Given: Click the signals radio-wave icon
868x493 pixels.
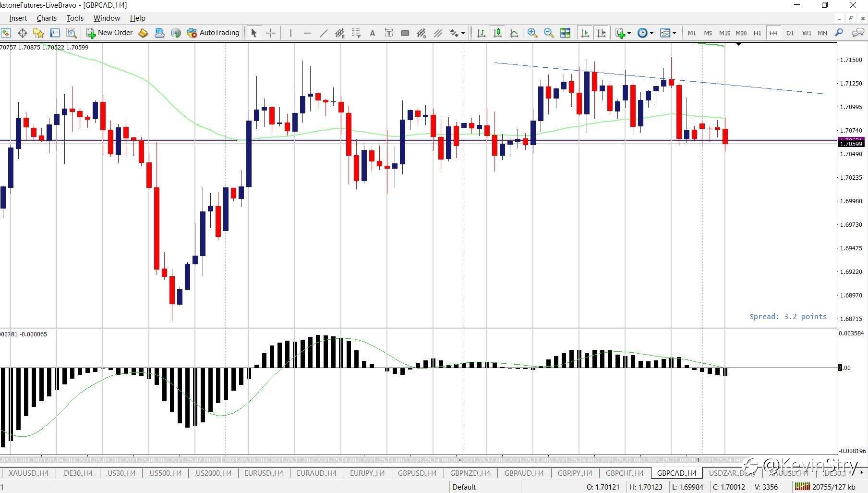Looking at the screenshot, I should 176,33.
